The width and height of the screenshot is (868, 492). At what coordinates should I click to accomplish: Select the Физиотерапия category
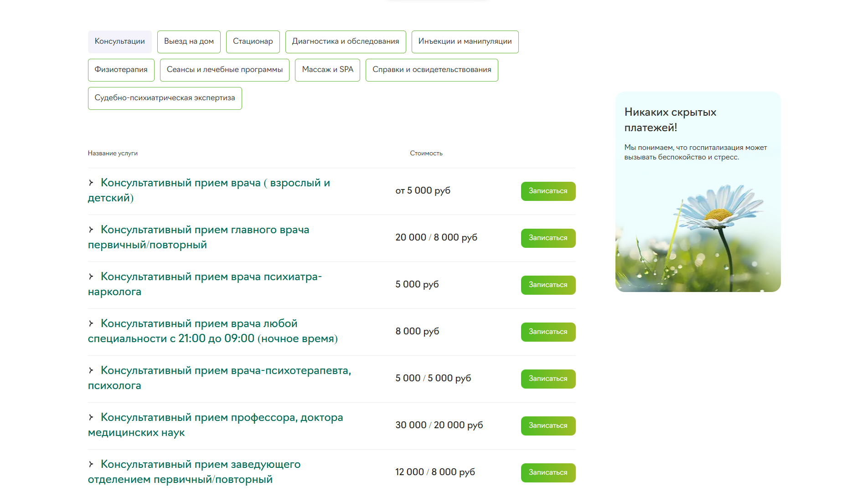pos(121,70)
